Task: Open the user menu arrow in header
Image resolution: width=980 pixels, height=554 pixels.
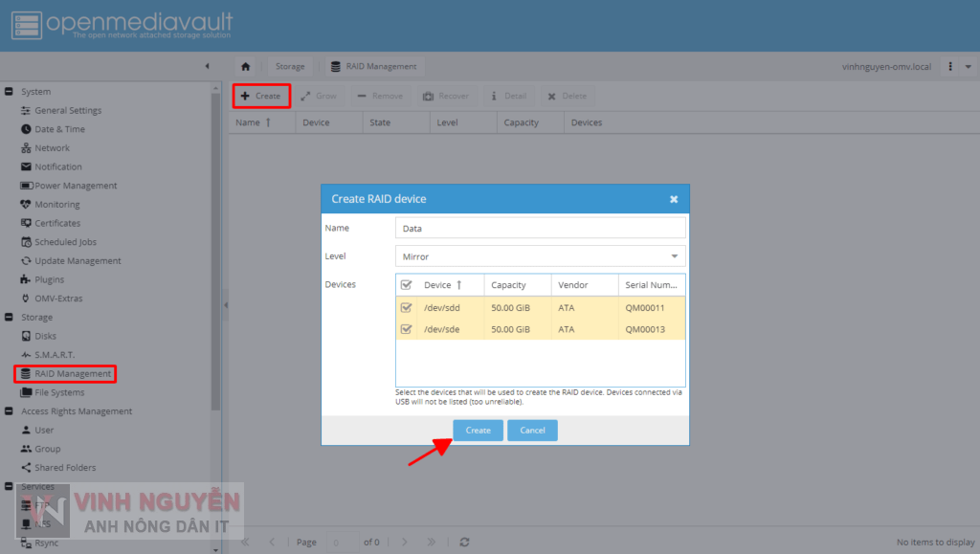Action: (x=968, y=66)
